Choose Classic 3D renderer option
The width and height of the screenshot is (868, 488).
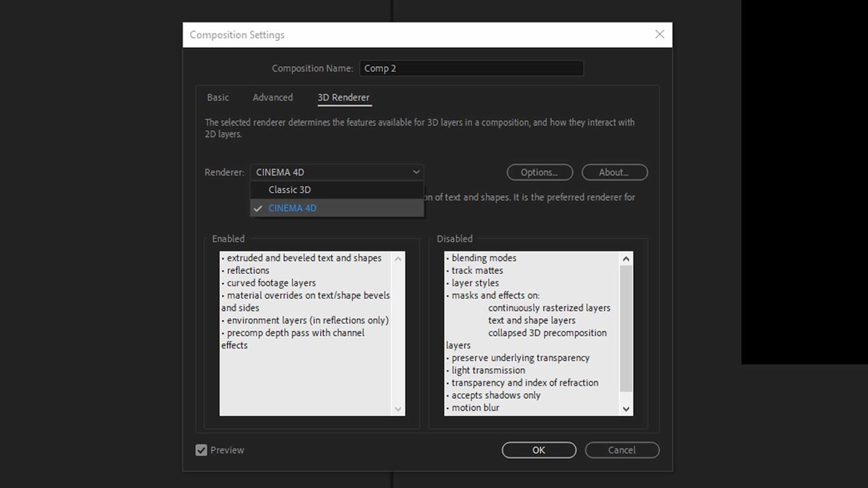[x=337, y=190]
